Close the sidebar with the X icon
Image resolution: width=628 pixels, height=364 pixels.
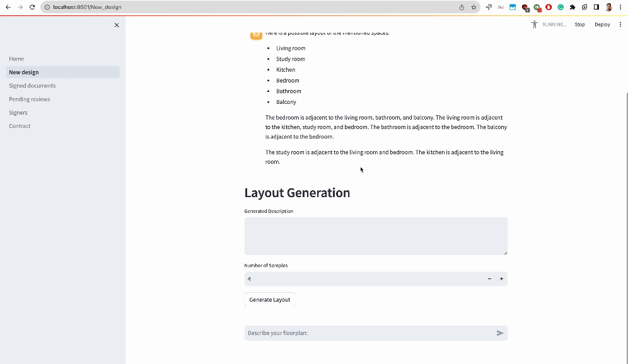[117, 25]
